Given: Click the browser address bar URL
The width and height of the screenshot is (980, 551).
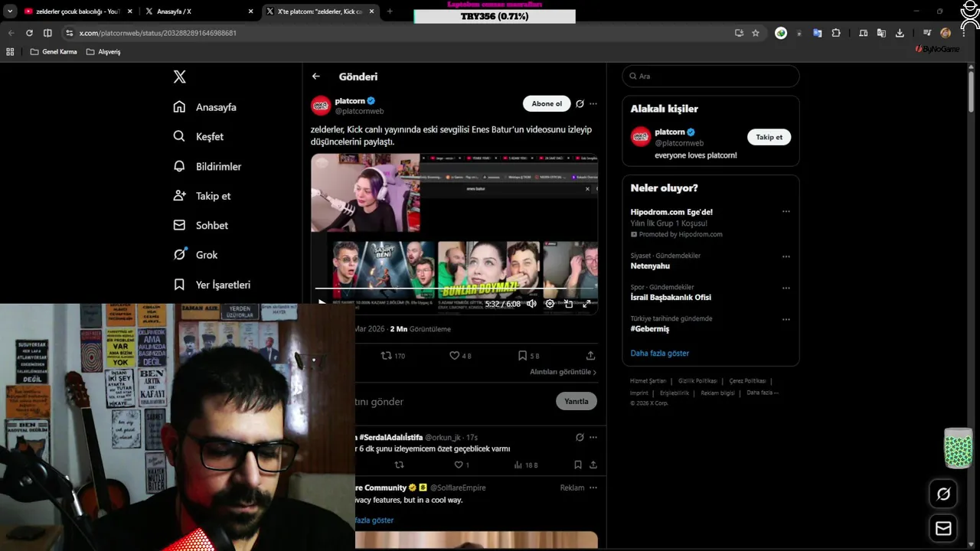Looking at the screenshot, I should (158, 33).
